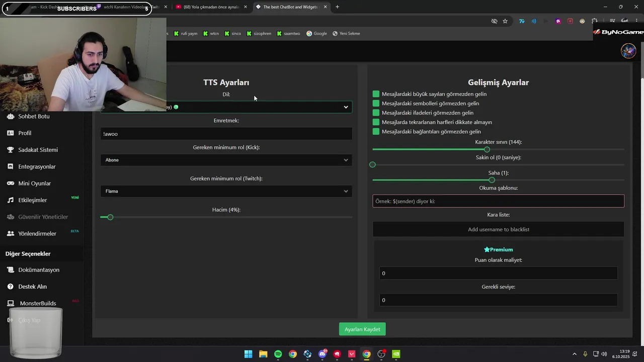Viewport: 644px width, 362px height.
Task: Click the Profil card icon
Action: [10, 133]
